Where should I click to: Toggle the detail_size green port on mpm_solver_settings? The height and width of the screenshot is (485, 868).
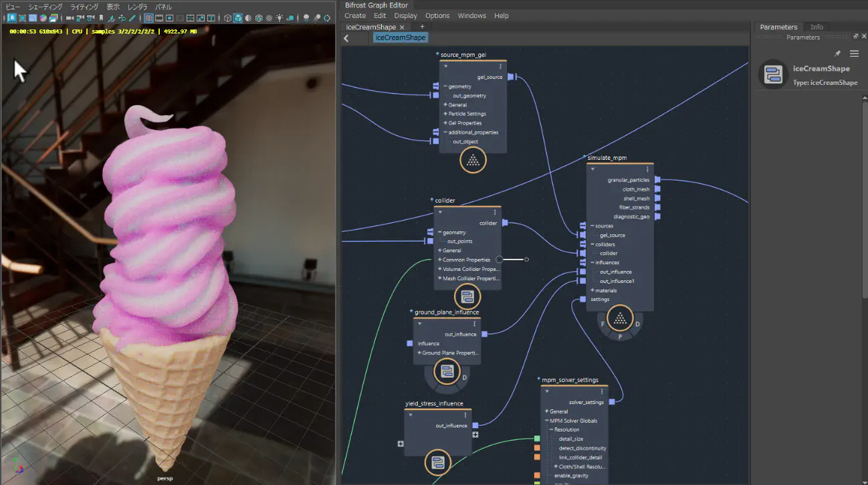[537, 439]
